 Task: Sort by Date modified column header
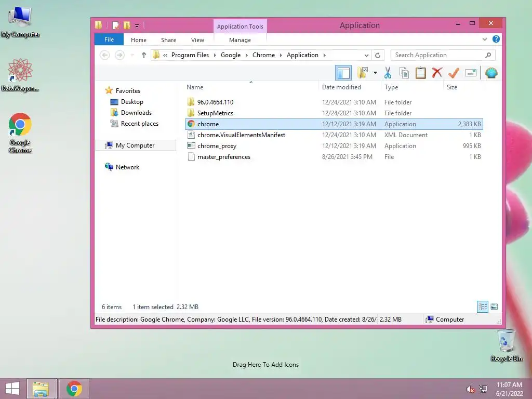(341, 87)
